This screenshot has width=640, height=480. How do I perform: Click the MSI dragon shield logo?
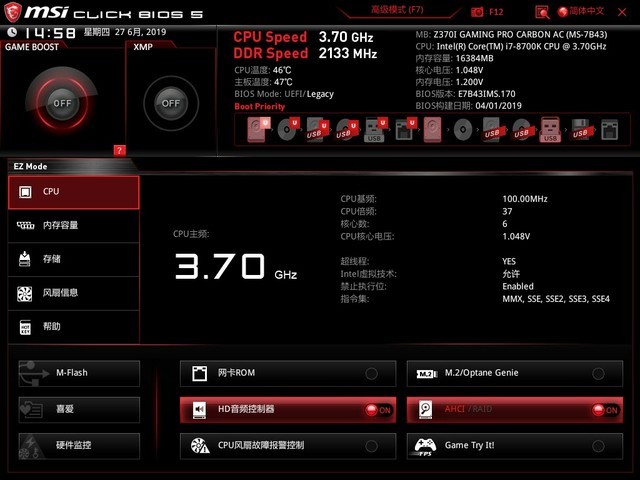tap(13, 12)
